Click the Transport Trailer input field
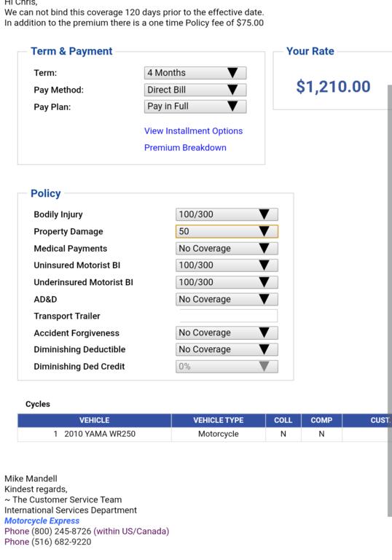392x560 pixels. (229, 316)
